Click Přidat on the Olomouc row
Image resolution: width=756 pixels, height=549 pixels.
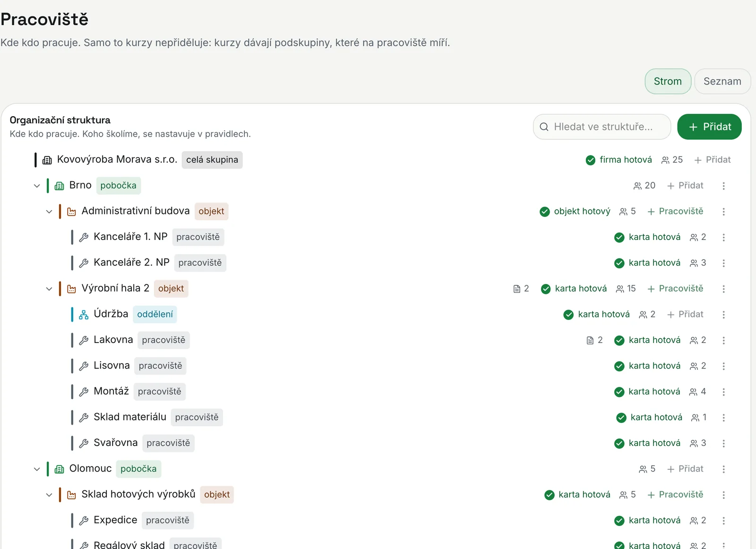pyautogui.click(x=685, y=469)
